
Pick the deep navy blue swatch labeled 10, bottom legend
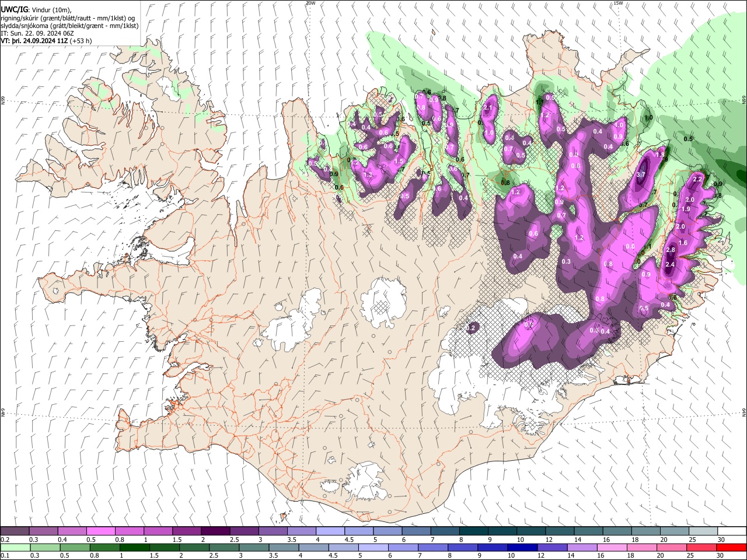(522, 547)
